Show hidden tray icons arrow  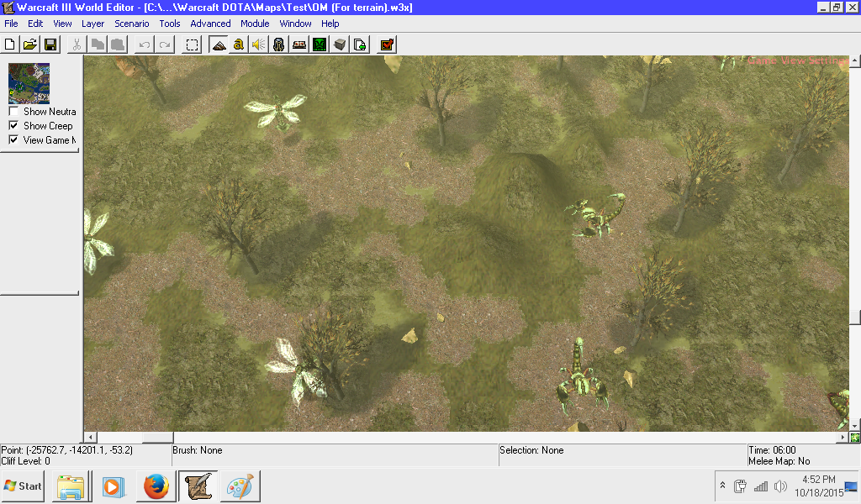tap(722, 486)
